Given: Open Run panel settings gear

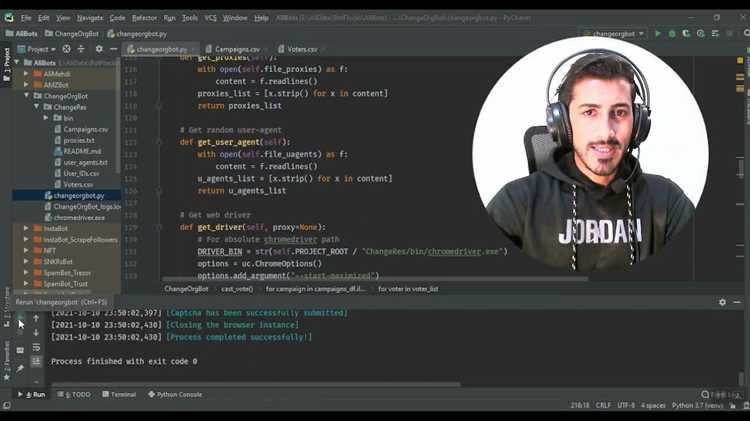Looking at the screenshot, I should pyautogui.click(x=722, y=301).
